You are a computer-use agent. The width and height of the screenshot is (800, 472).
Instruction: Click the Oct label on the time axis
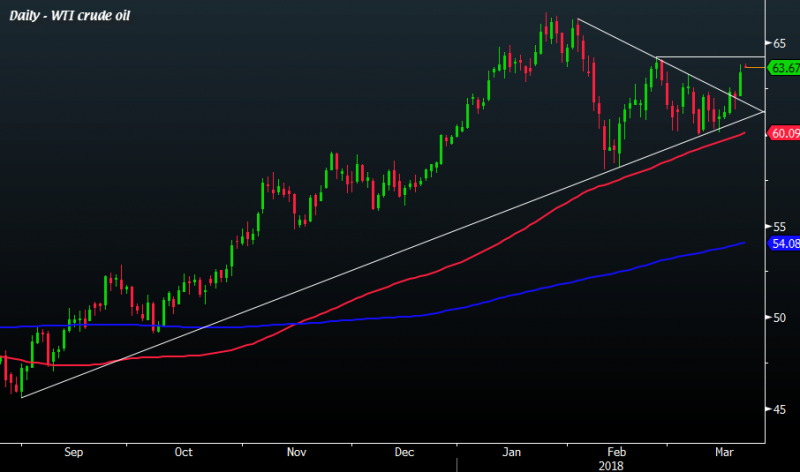click(183, 452)
